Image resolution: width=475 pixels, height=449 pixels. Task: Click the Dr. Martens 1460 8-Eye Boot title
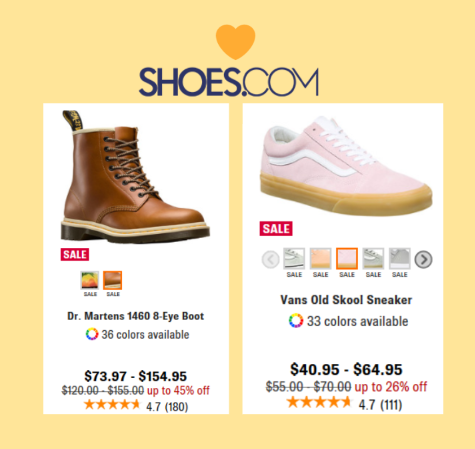coord(136,316)
